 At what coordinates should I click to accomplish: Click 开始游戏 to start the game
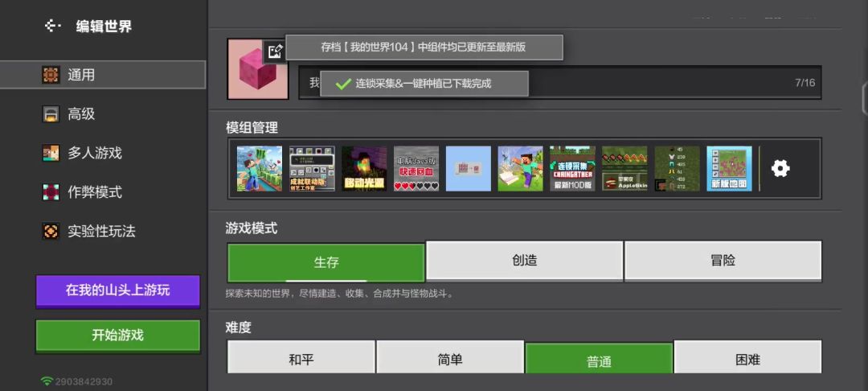[118, 335]
